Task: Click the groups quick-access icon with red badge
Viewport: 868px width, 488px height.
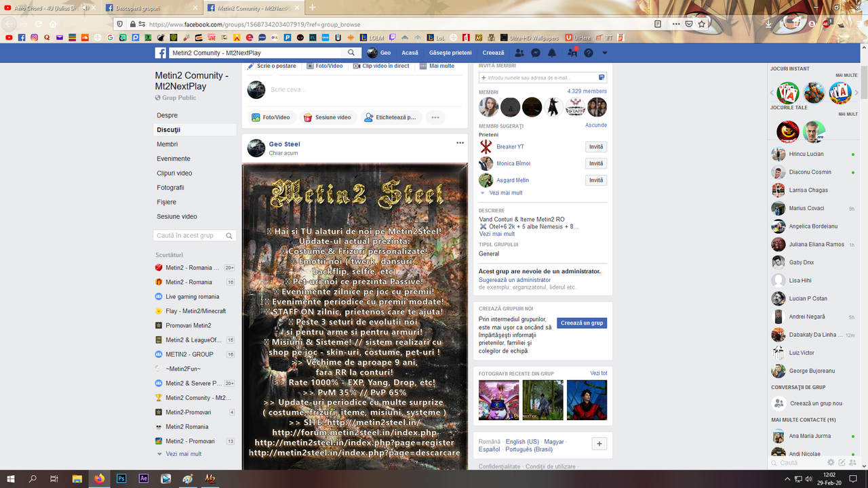Action: (572, 52)
